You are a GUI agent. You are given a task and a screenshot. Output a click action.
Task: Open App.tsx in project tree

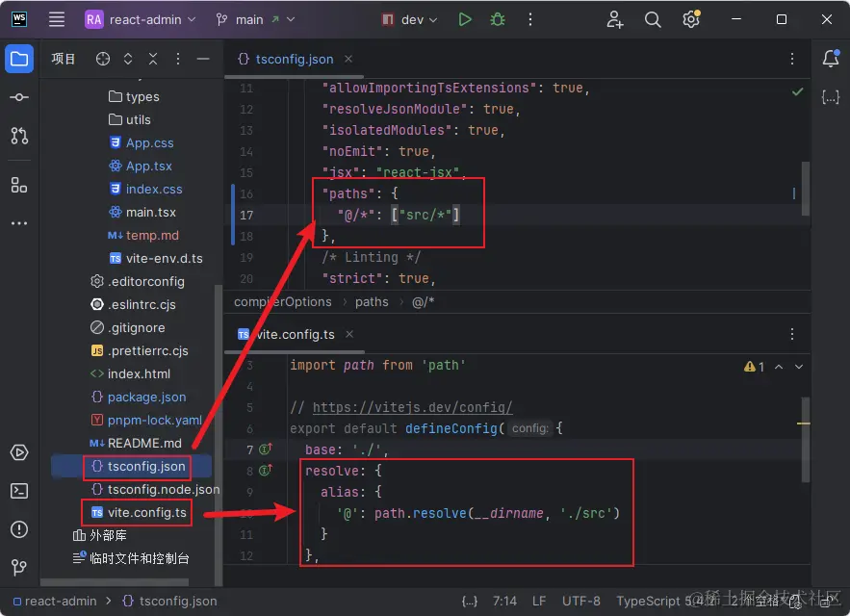tap(141, 166)
